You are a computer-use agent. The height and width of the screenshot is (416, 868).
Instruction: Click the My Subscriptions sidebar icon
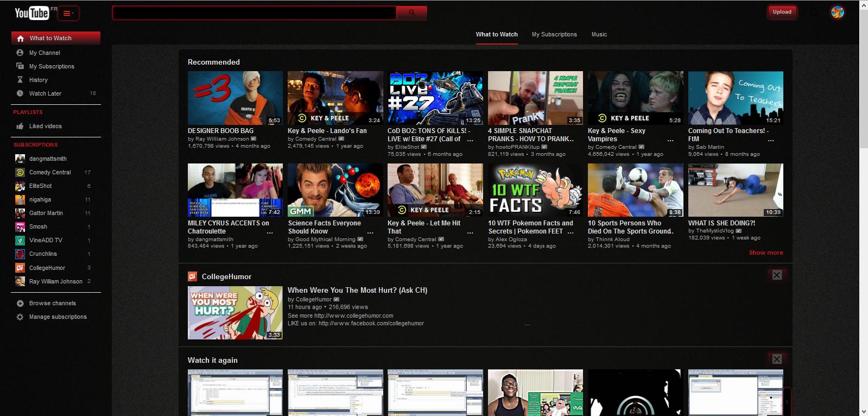(x=20, y=66)
